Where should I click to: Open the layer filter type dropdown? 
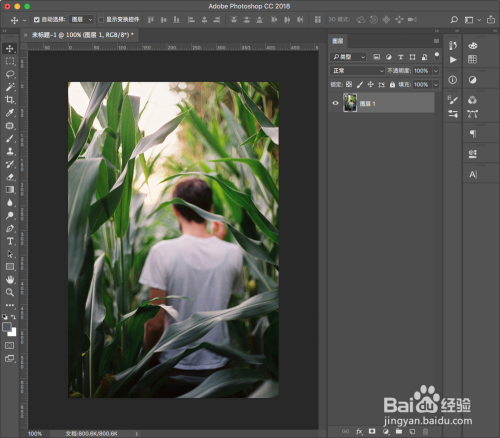tap(348, 57)
